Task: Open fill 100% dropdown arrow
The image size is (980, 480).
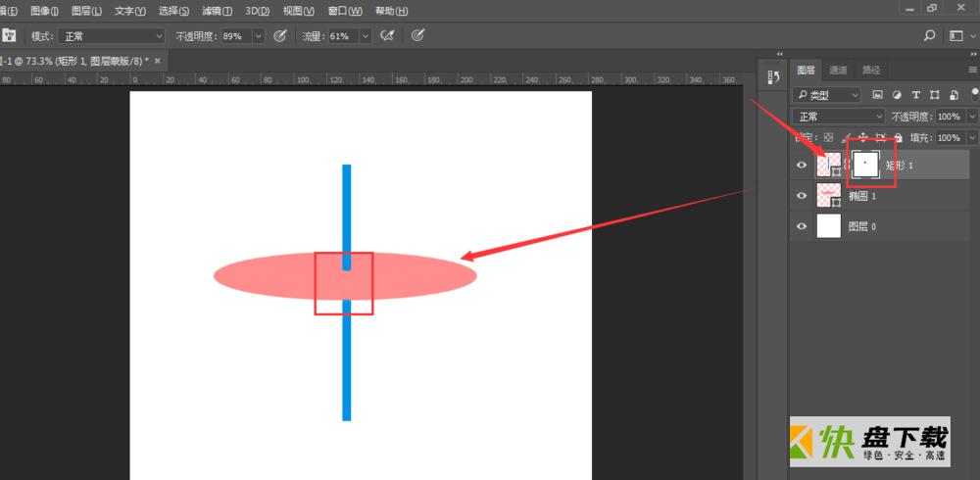Action: click(x=972, y=137)
